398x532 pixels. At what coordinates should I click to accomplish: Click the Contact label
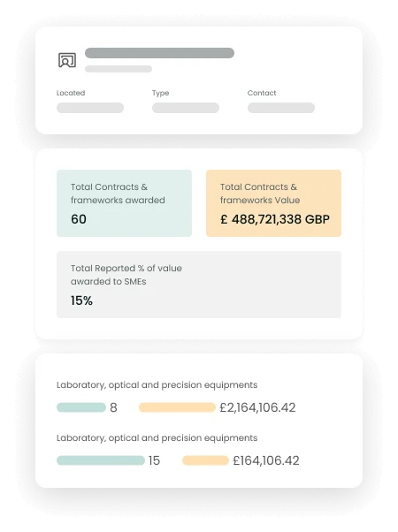pos(262,93)
